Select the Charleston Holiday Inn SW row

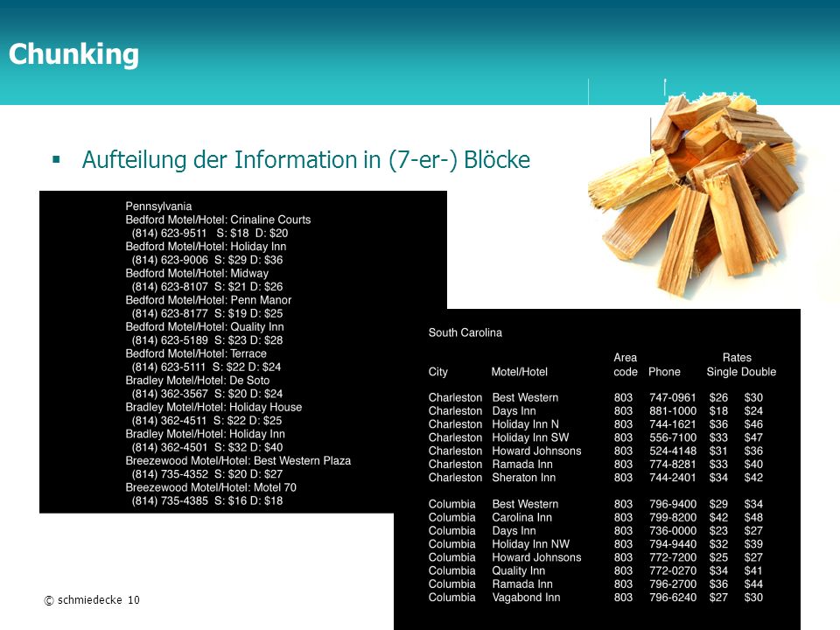click(596, 437)
